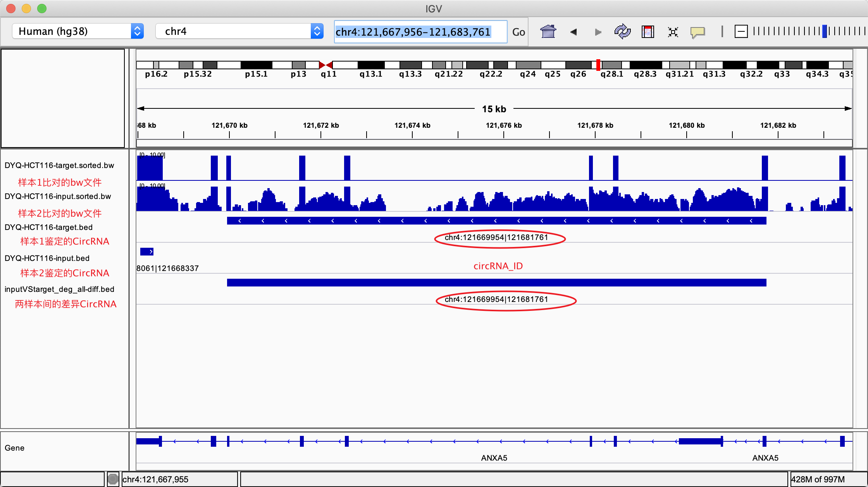Select the inputVStarget_deg_all-diff.bed track name

(59, 289)
